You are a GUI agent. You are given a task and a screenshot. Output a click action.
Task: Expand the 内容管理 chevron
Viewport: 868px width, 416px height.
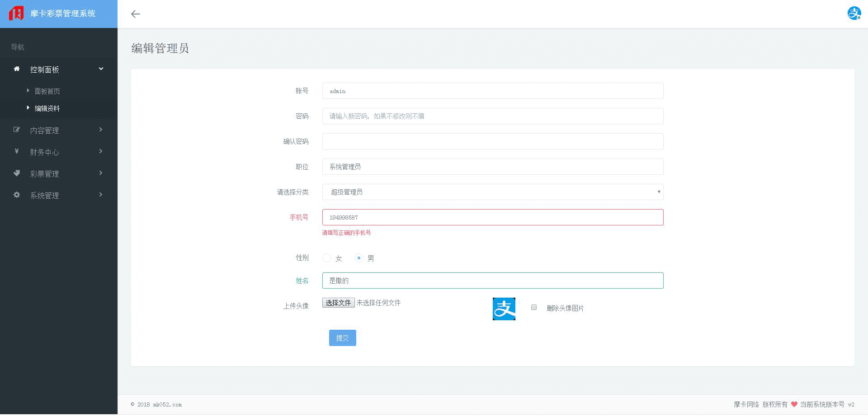101,130
